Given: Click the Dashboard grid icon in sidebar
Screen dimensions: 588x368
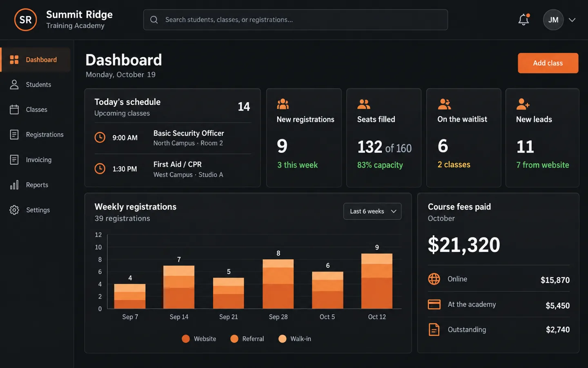Looking at the screenshot, I should coord(14,60).
